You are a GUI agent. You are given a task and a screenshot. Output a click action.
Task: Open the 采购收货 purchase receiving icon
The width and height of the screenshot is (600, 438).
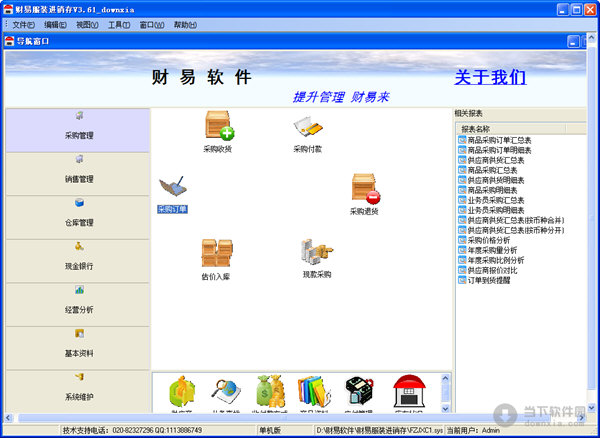[218, 127]
